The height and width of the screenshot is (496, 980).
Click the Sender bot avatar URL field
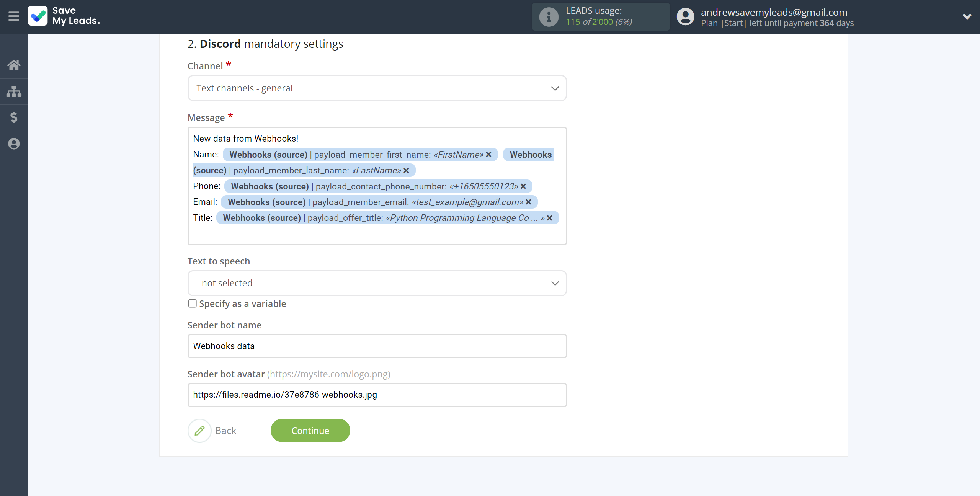click(377, 395)
